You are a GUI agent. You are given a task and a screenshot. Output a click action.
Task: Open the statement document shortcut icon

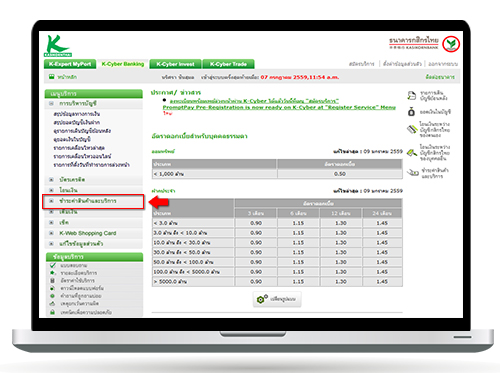coord(412,96)
